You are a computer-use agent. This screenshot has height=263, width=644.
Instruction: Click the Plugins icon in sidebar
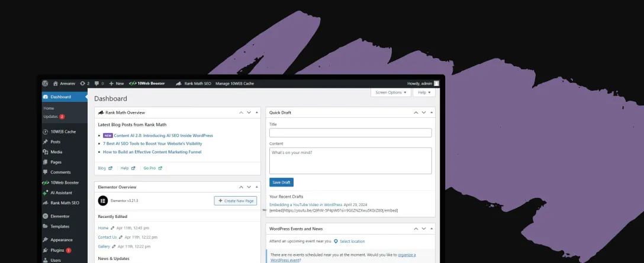46,251
